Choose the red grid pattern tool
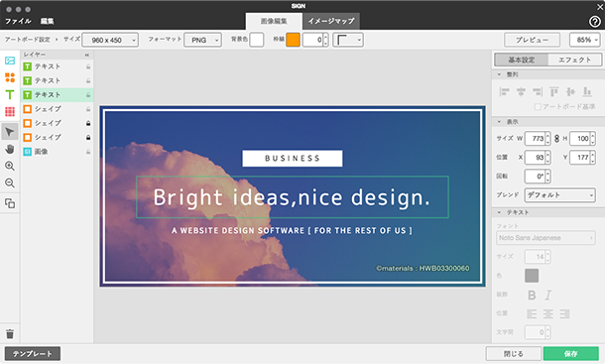 [10, 111]
